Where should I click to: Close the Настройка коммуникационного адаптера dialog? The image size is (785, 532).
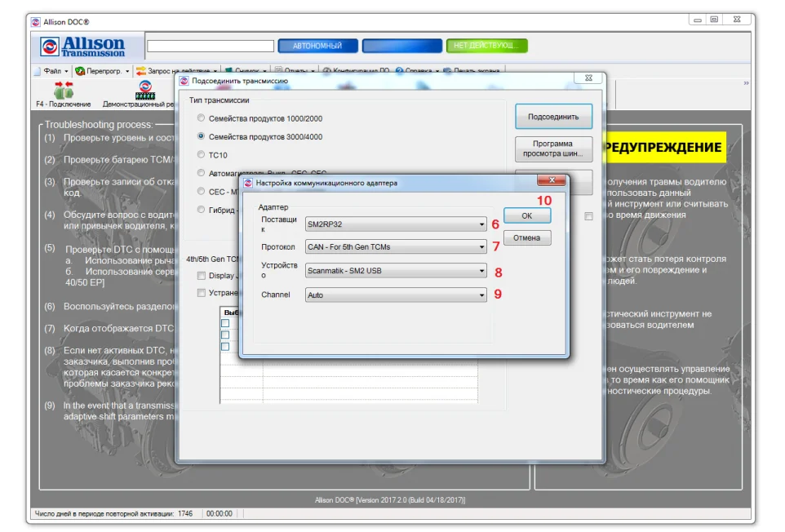(x=551, y=180)
